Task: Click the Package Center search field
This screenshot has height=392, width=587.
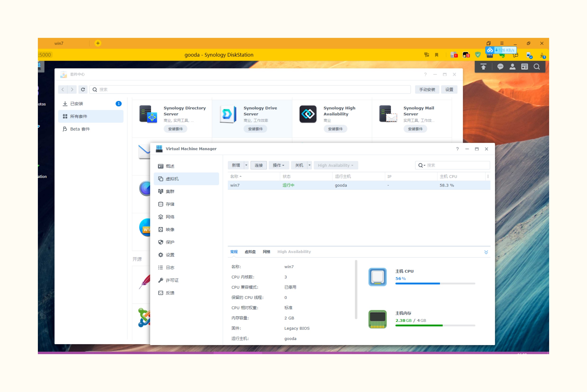Action: 250,89
